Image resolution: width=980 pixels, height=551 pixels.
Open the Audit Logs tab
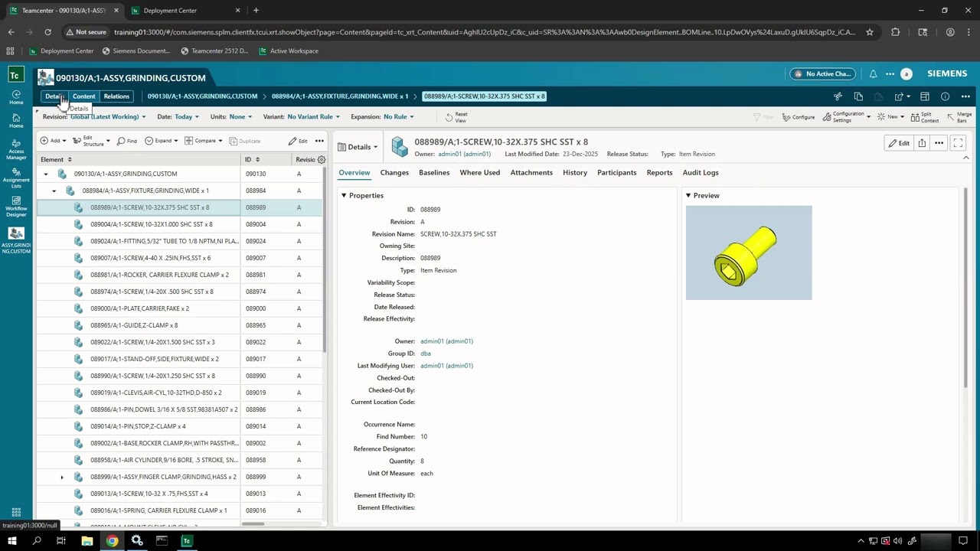(701, 173)
